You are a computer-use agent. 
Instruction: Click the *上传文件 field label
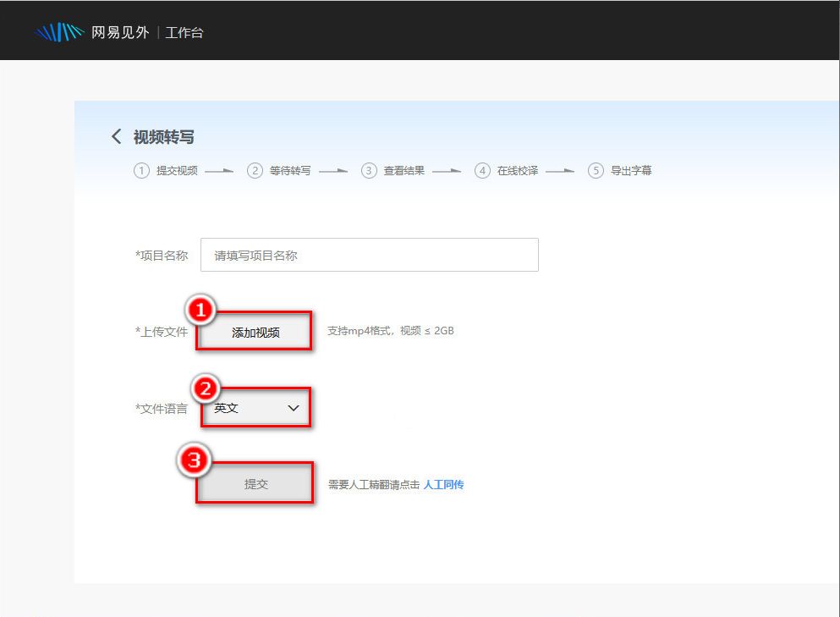(x=162, y=332)
